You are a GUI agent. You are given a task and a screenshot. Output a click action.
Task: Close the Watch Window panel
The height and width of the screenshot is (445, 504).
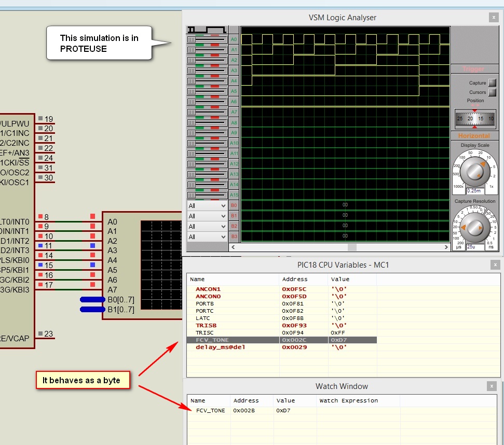tap(492, 386)
